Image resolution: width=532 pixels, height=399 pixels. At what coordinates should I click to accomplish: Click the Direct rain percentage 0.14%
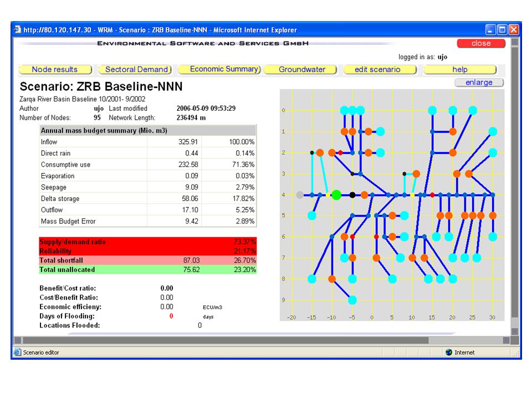(245, 154)
